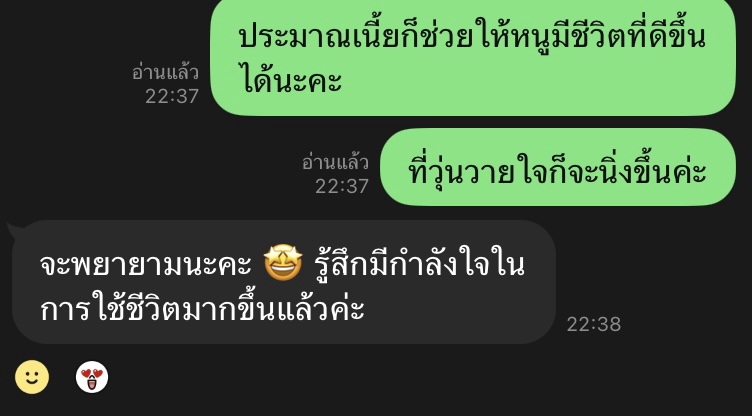Tap the yellow smiley face reaction
This screenshot has height=416, width=752.
pyautogui.click(x=32, y=377)
